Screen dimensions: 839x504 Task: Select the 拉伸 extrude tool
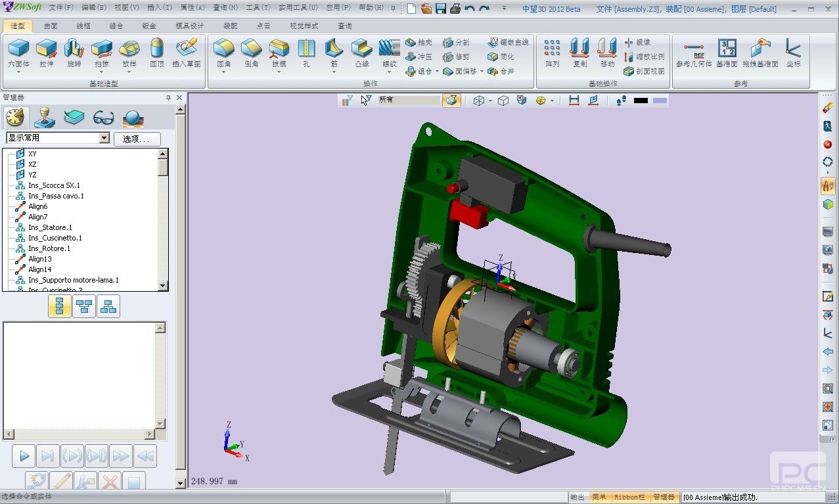click(x=46, y=51)
